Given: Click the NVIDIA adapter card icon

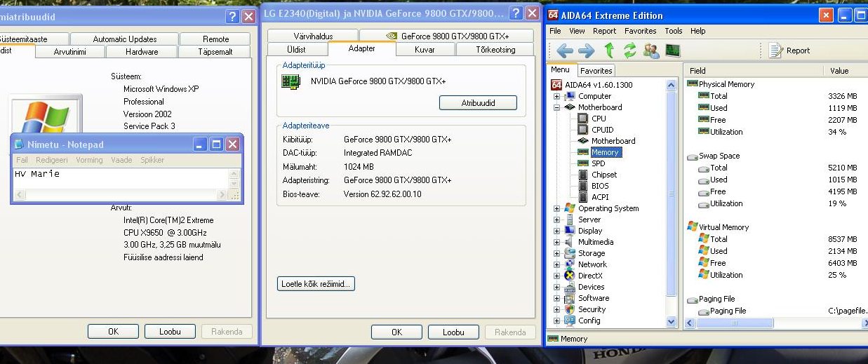Looking at the screenshot, I should pyautogui.click(x=291, y=81).
